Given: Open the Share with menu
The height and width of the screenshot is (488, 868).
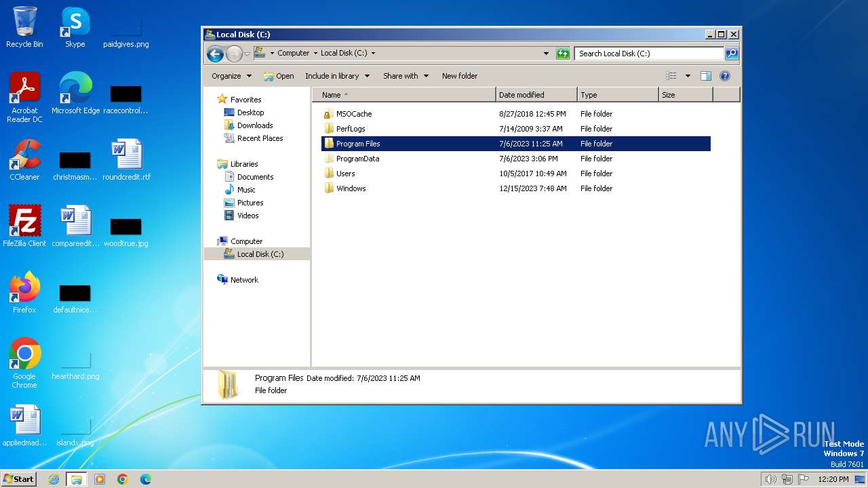Looking at the screenshot, I should pyautogui.click(x=406, y=76).
